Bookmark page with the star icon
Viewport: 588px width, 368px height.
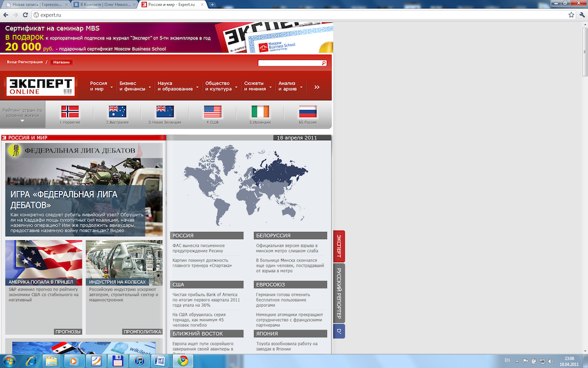click(x=571, y=15)
